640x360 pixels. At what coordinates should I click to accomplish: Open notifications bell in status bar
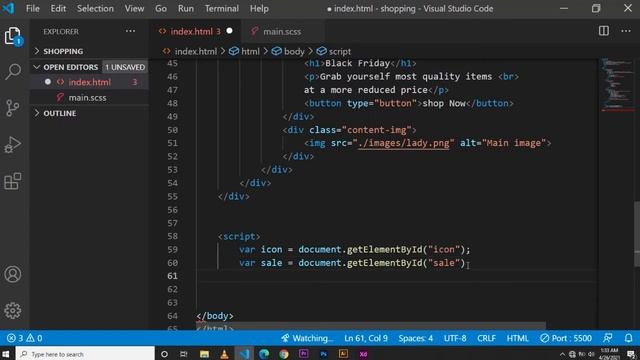coord(629,338)
